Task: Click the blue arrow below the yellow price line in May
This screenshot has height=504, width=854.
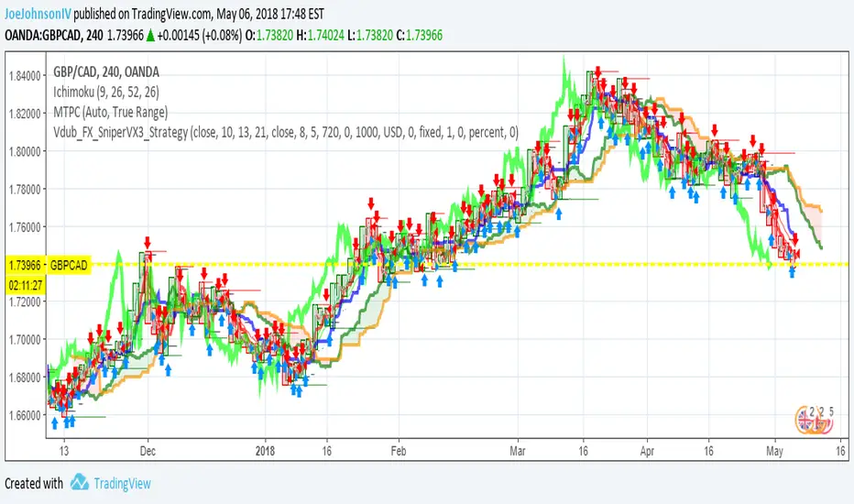Action: [x=792, y=272]
